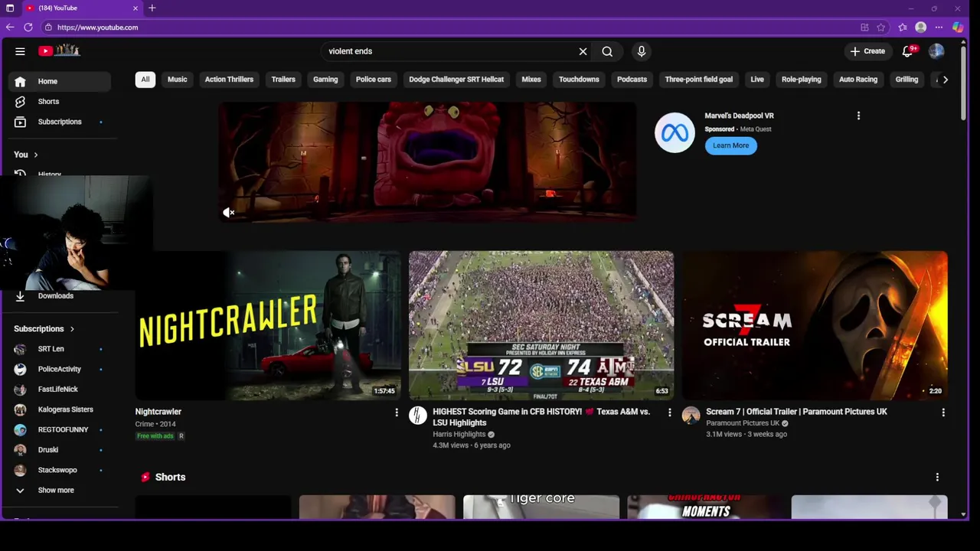The height and width of the screenshot is (551, 980).
Task: Open Paramount Pictures UK channel avatar
Action: coord(691,416)
